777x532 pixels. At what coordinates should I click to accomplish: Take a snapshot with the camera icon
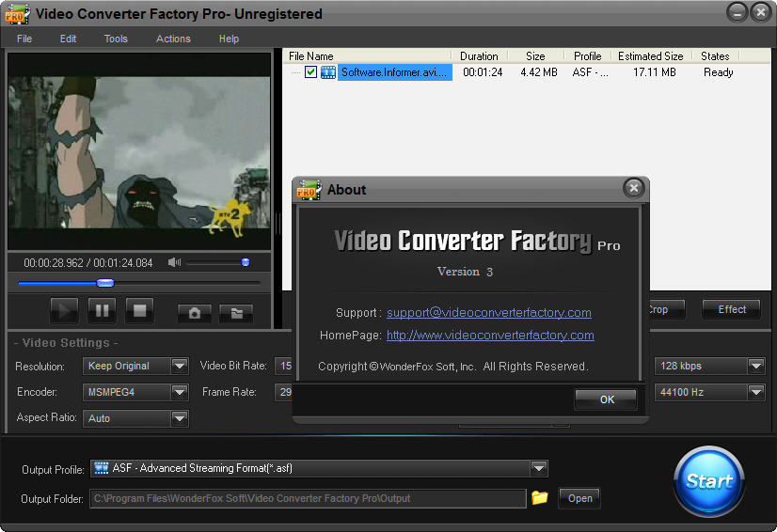[195, 313]
